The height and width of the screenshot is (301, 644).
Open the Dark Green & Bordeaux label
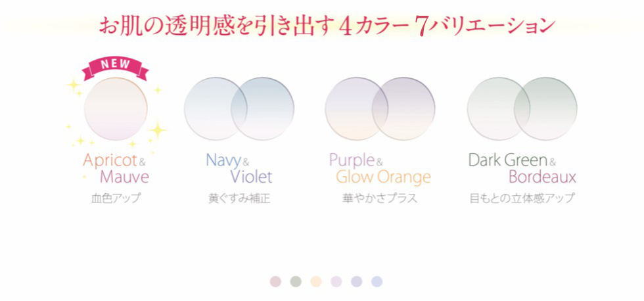pyautogui.click(x=522, y=168)
